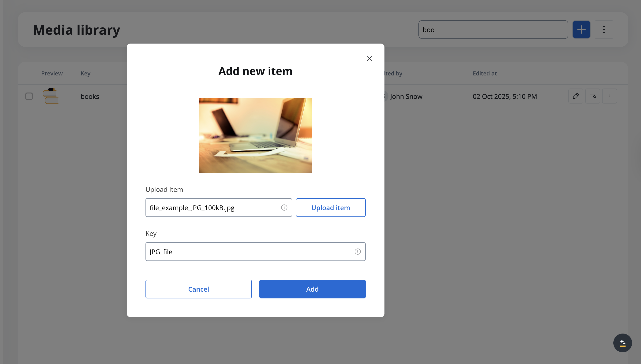This screenshot has height=364, width=641.
Task: Click the pencil edit icon for books
Action: [575, 96]
